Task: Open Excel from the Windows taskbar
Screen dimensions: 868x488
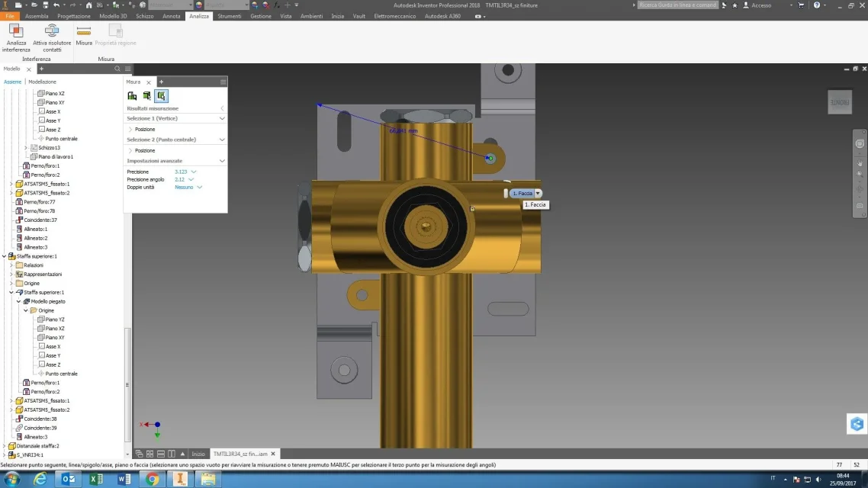Action: tap(96, 479)
